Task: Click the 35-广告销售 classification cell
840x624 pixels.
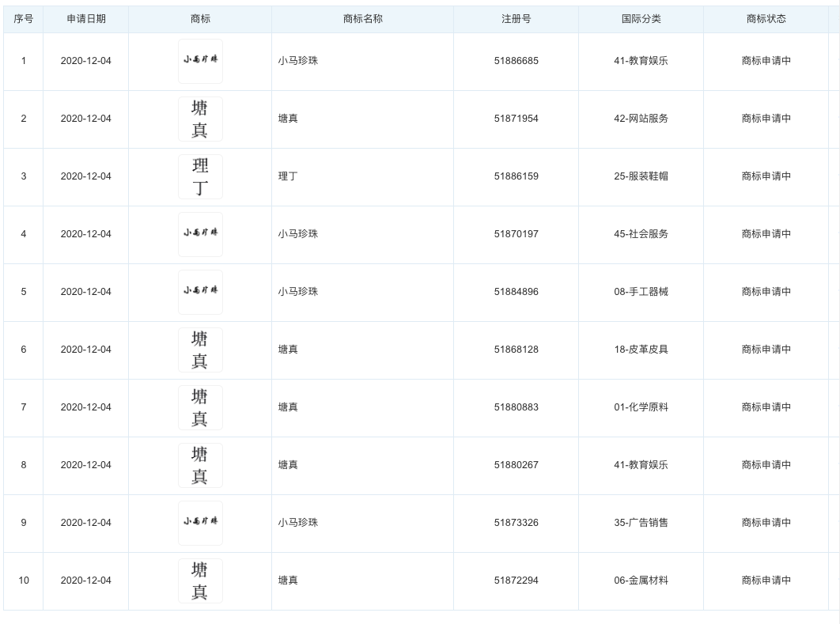Action: (641, 523)
